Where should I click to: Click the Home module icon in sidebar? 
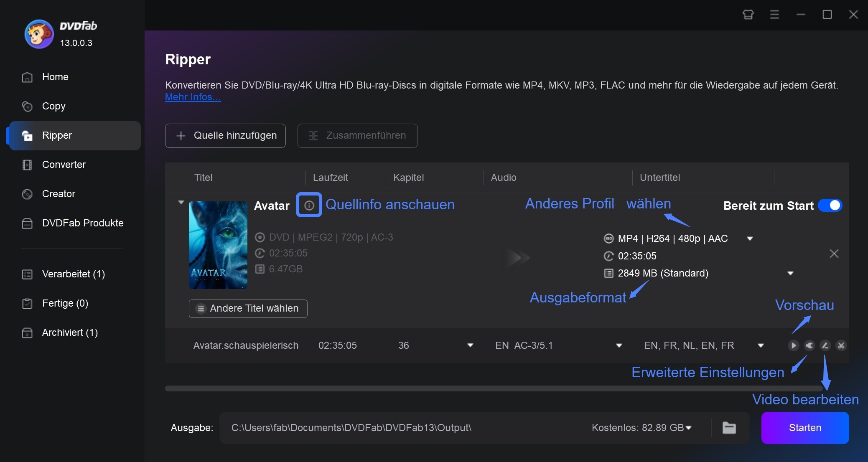28,76
